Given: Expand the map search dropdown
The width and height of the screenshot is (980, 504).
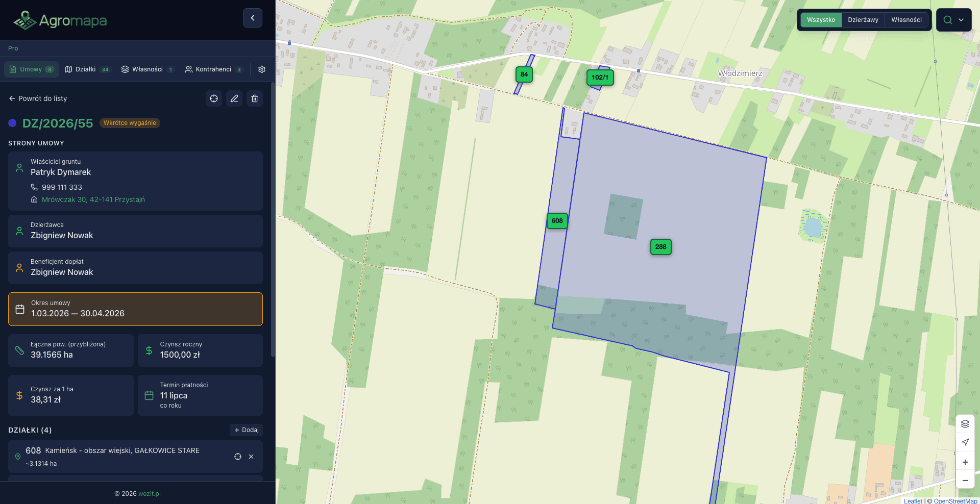Looking at the screenshot, I should [x=953, y=20].
